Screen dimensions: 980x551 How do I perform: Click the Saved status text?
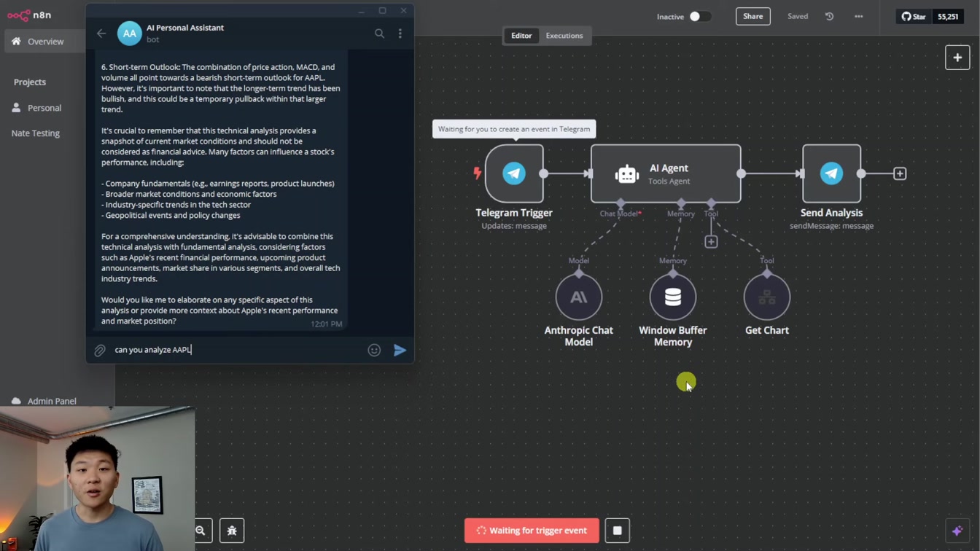pos(798,16)
